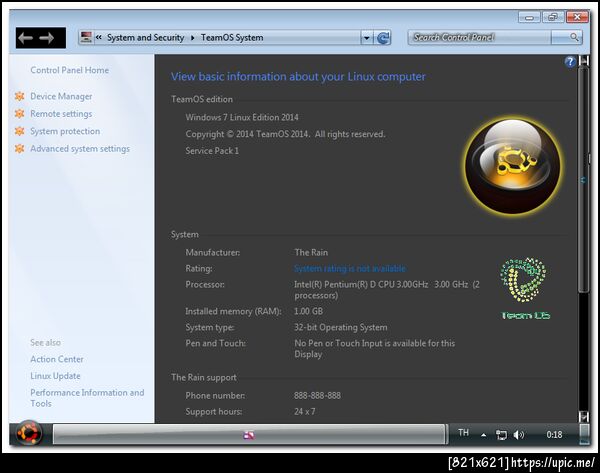Click the phone number 888-888-888
600x473 pixels.
click(x=317, y=395)
